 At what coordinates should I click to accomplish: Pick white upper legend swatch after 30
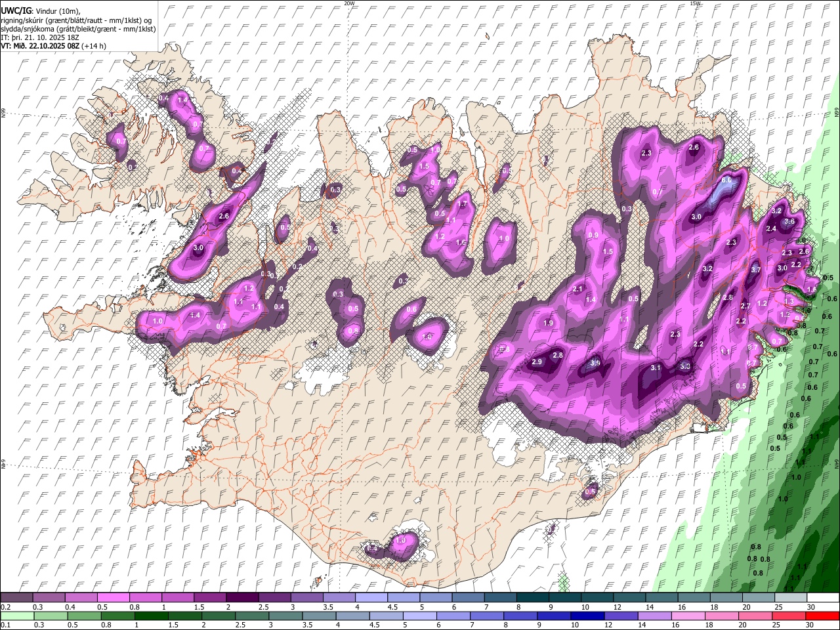pyautogui.click(x=822, y=597)
